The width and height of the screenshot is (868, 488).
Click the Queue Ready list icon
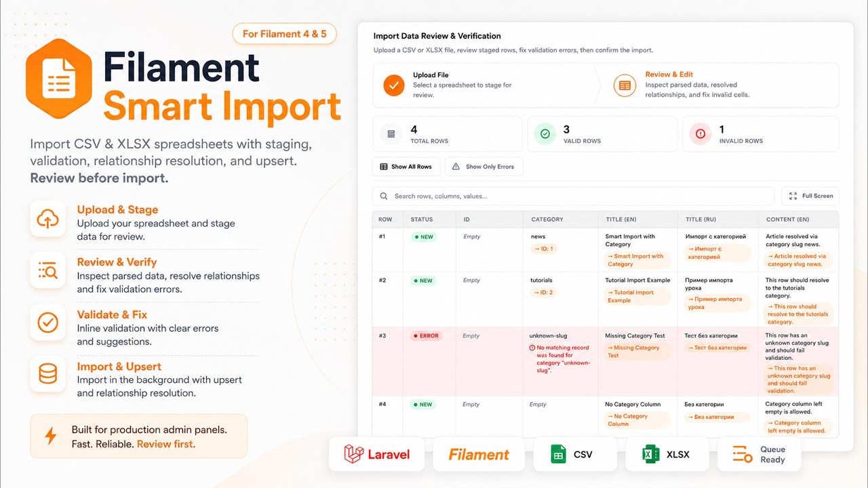pyautogui.click(x=743, y=454)
